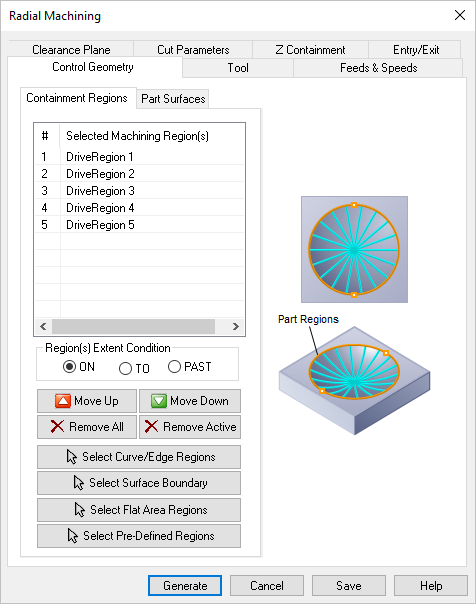Click the top-view radial toolpath preview image
The height and width of the screenshot is (604, 476).
pos(354,249)
